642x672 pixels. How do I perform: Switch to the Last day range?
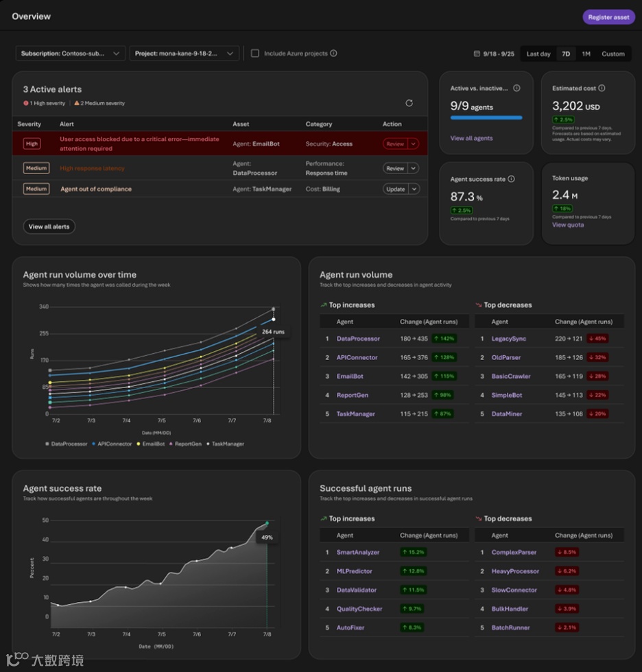[x=538, y=54]
